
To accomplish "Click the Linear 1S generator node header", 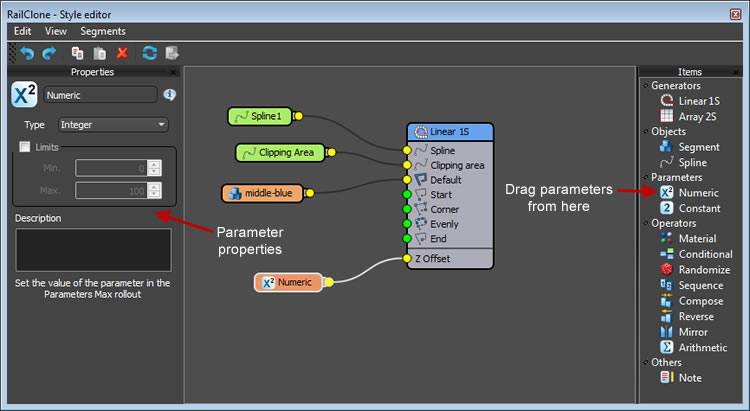I will tap(450, 132).
